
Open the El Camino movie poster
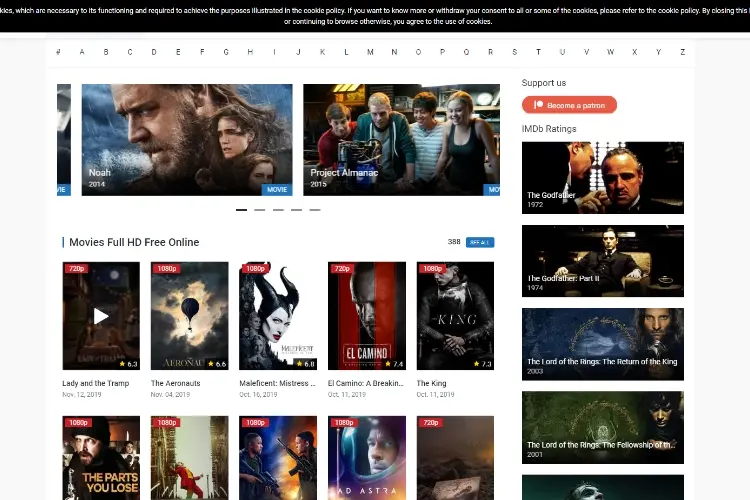(x=367, y=316)
